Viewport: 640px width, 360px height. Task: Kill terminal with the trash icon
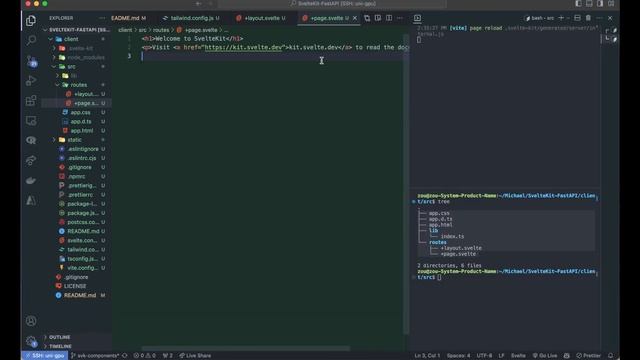click(588, 18)
